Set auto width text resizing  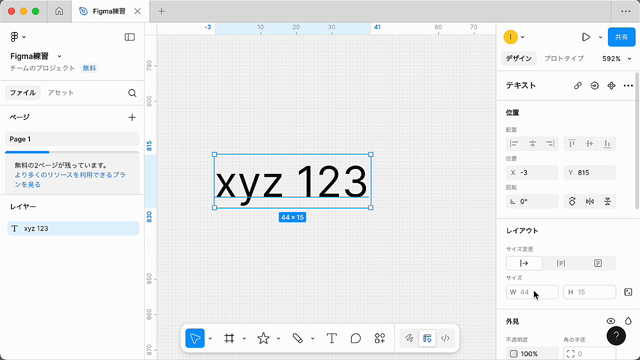pyautogui.click(x=524, y=263)
